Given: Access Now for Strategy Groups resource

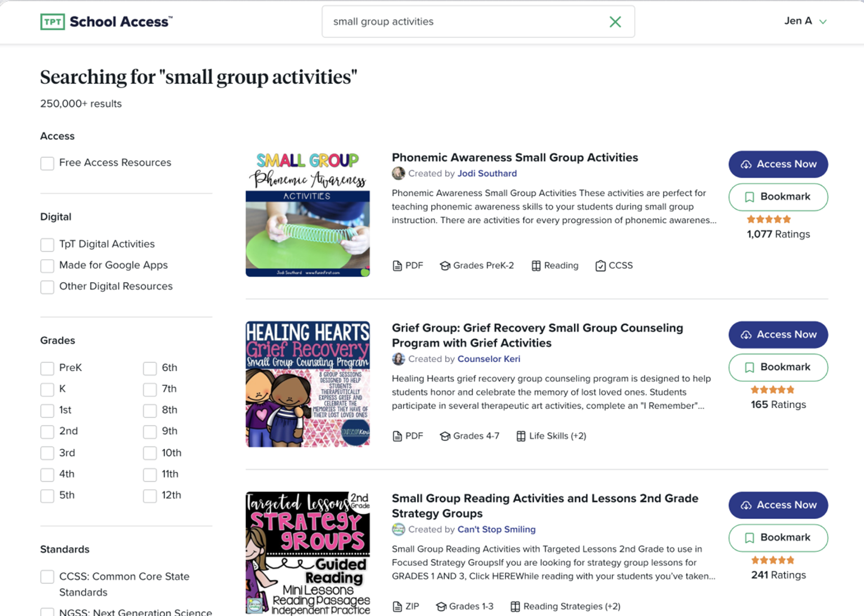Looking at the screenshot, I should (x=778, y=505).
